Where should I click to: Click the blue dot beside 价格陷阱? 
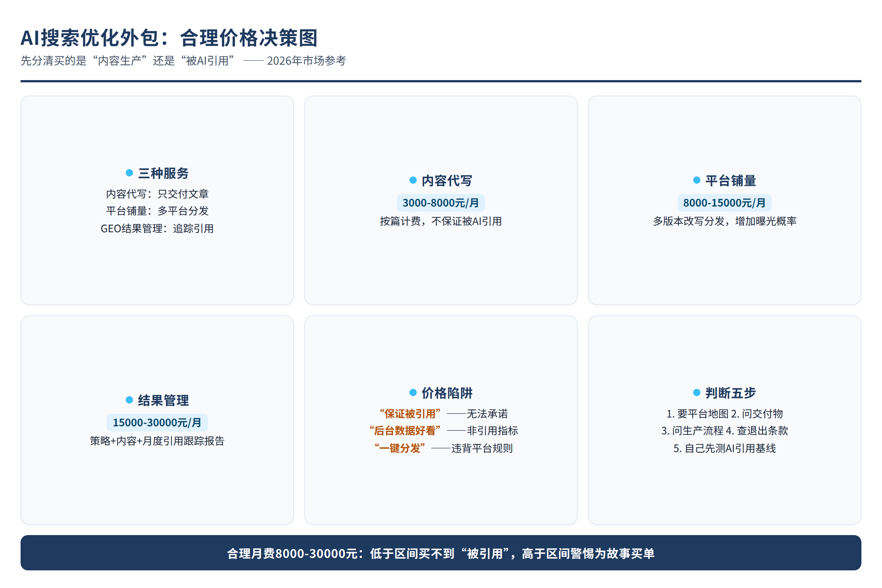[413, 392]
